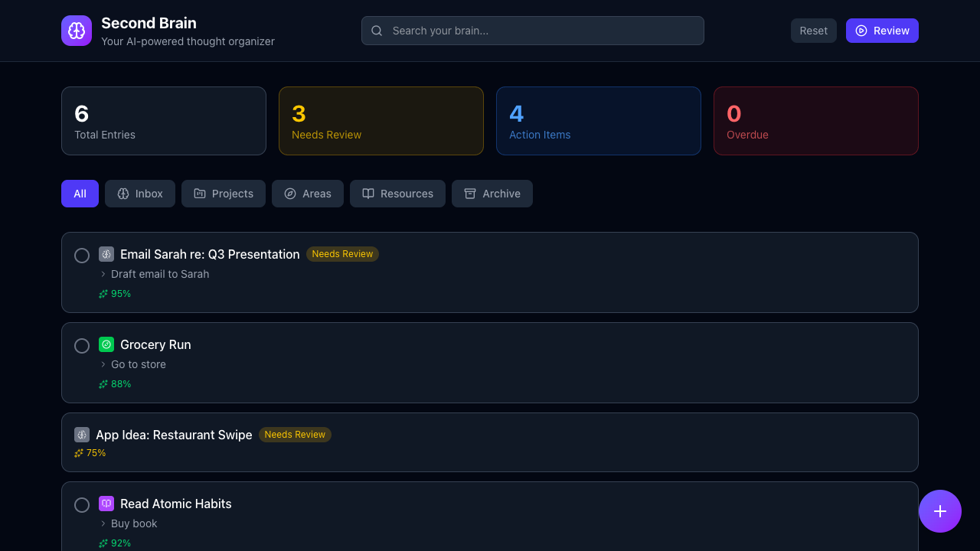Click the Resources book icon
The height and width of the screenshot is (551, 980).
click(368, 194)
